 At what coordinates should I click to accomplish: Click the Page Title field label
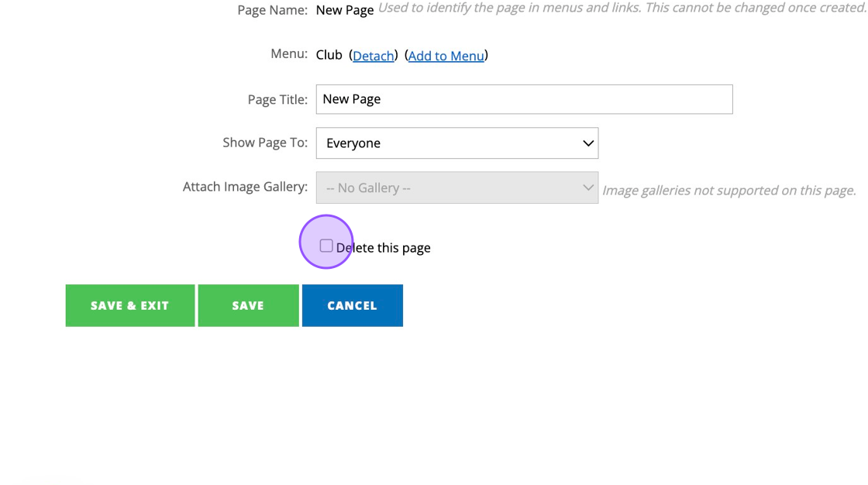[x=277, y=99]
